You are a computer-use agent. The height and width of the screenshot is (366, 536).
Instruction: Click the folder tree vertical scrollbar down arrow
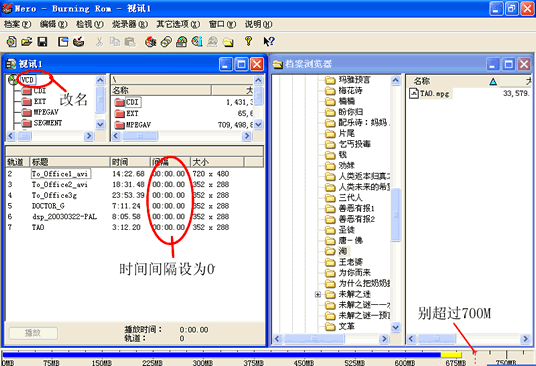396,327
